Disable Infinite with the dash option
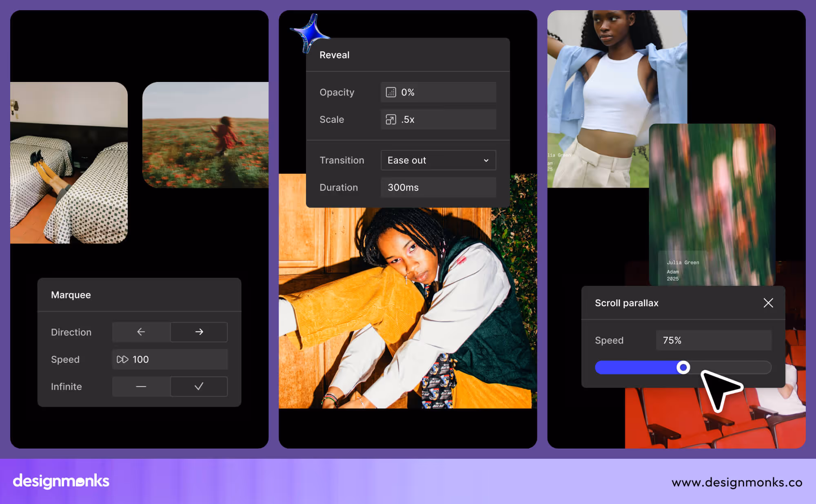 point(141,387)
